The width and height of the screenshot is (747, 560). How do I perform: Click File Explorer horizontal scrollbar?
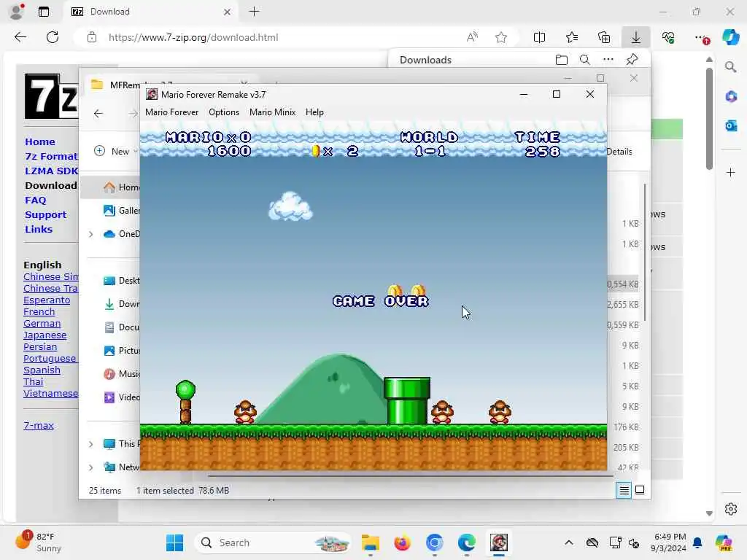click(x=410, y=475)
